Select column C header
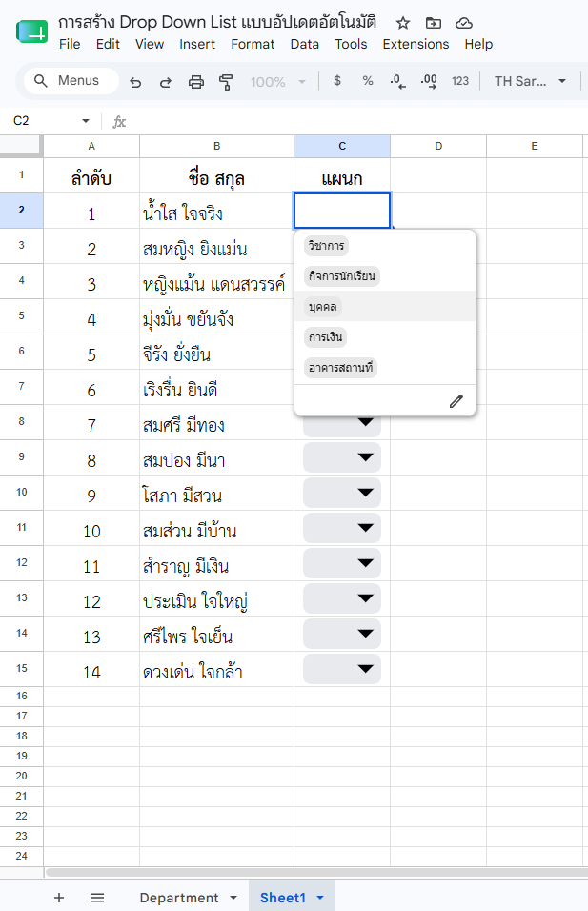588x911 pixels. click(x=342, y=147)
